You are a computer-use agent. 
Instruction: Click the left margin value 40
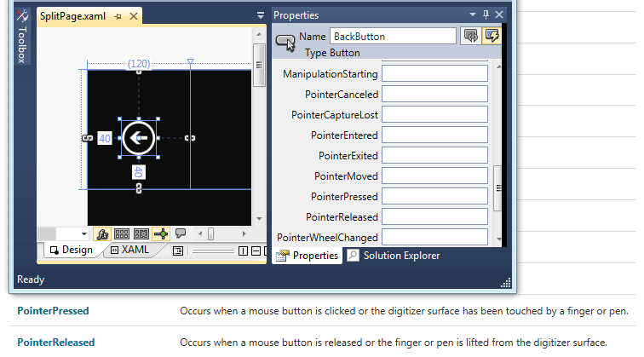[105, 138]
